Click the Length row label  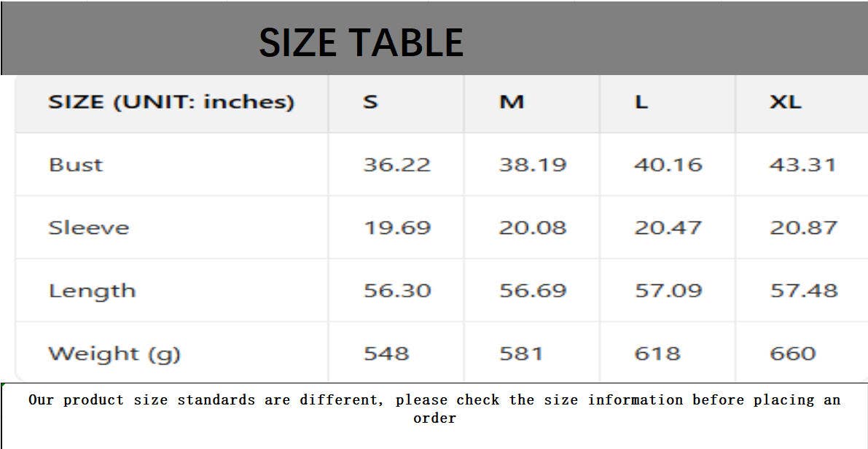(x=92, y=291)
